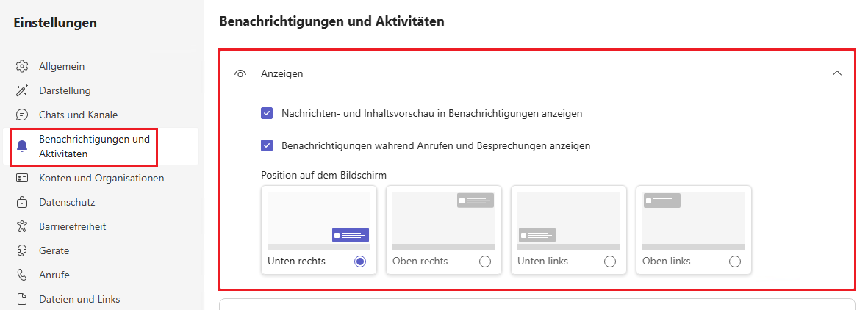This screenshot has width=868, height=310.
Task: Click the Anrufe phone icon
Action: 22,275
